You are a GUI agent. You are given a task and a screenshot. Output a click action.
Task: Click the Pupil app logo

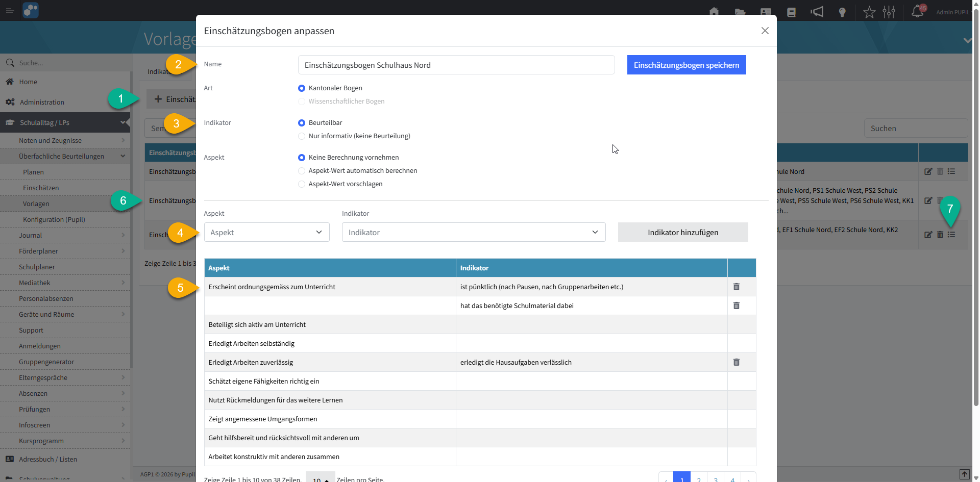tap(31, 10)
